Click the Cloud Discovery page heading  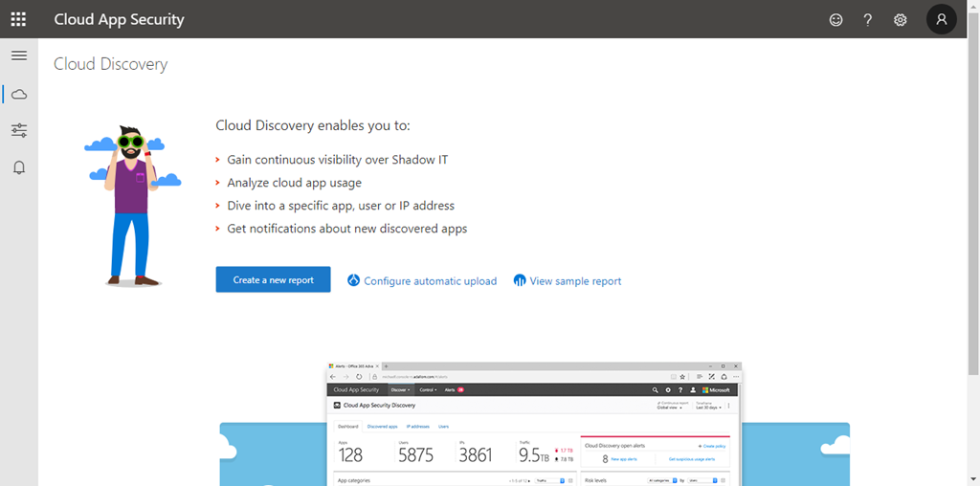click(110, 64)
